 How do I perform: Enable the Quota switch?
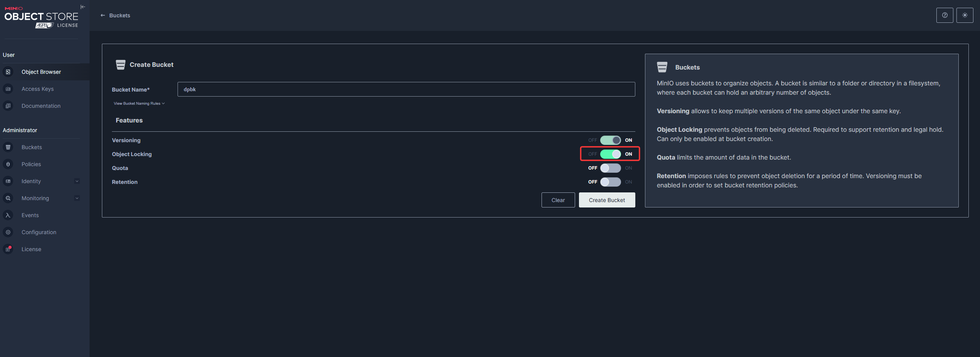pyautogui.click(x=610, y=168)
